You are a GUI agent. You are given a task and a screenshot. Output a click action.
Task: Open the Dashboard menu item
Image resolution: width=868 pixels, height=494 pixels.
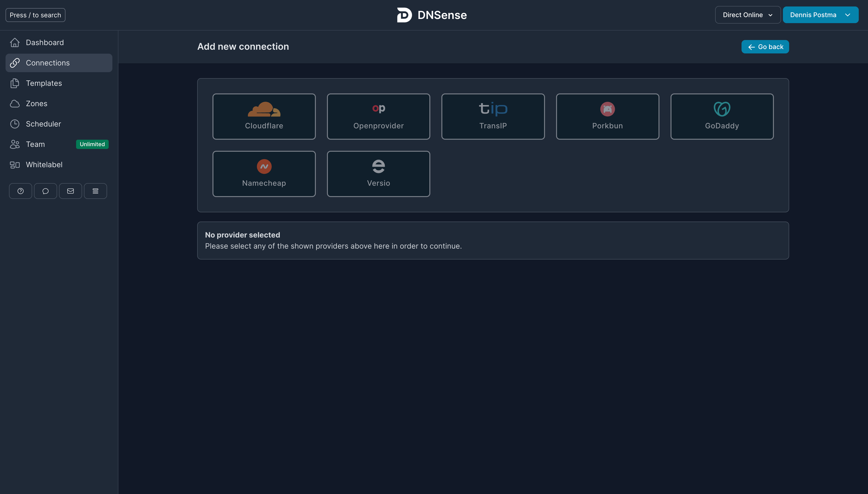tap(59, 42)
